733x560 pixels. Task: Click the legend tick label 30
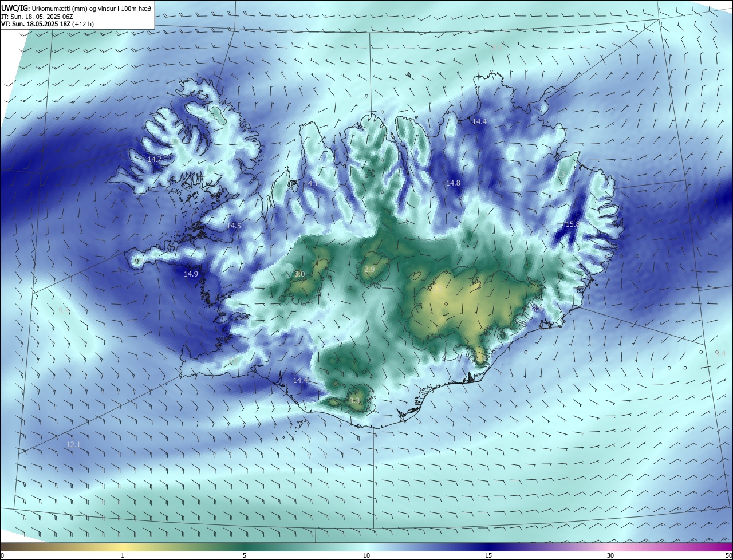click(610, 555)
